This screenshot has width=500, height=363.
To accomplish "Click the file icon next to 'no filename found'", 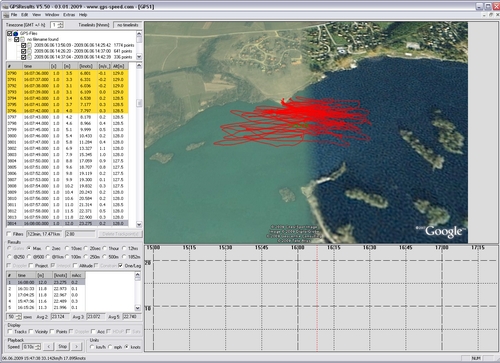I will 22,39.
